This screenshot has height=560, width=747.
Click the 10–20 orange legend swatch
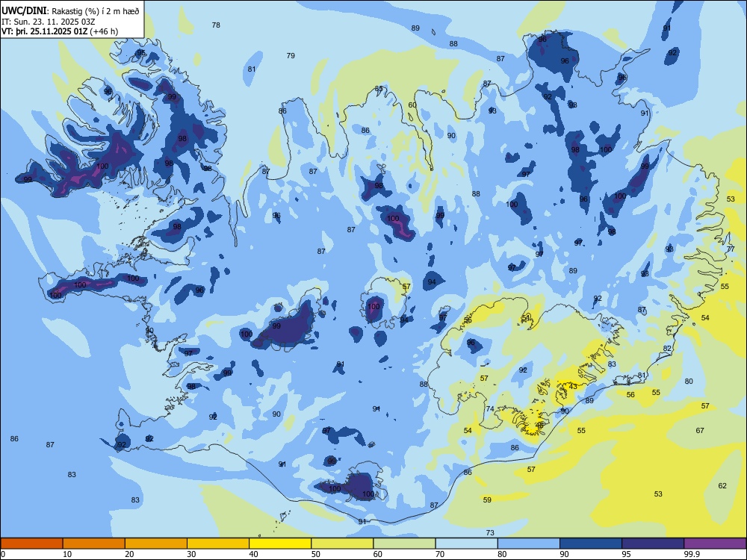tap(94, 544)
